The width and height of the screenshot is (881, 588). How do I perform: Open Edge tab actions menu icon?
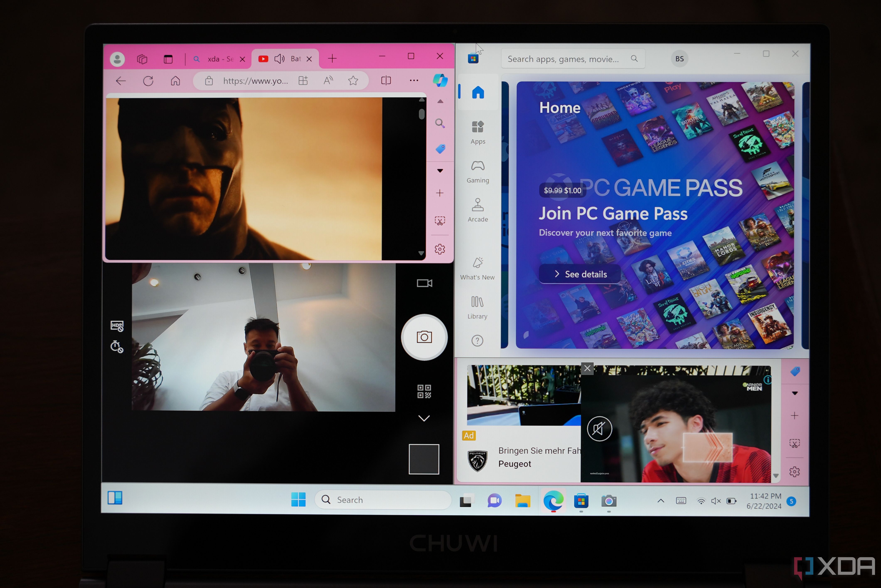168,59
